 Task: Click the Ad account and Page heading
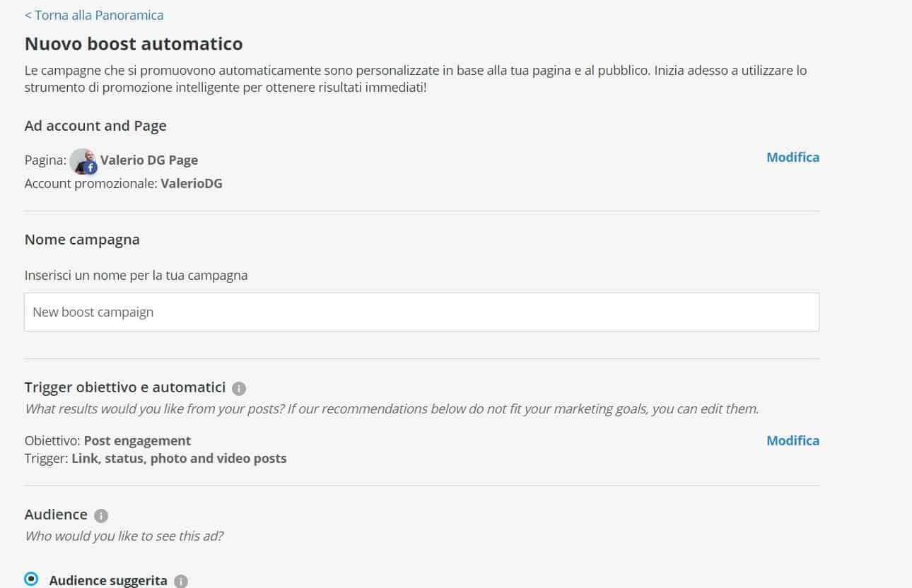point(95,126)
